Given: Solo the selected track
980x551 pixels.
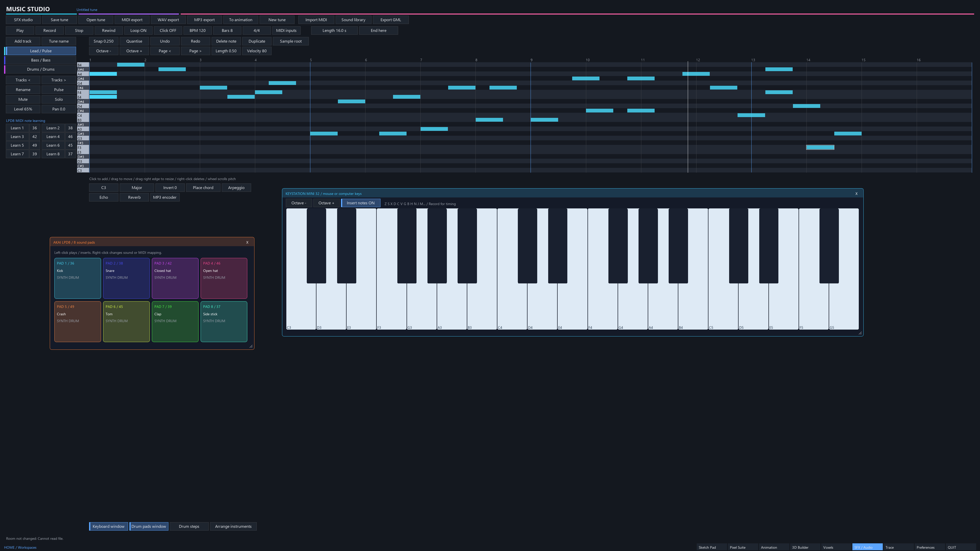Looking at the screenshot, I should pyautogui.click(x=59, y=99).
